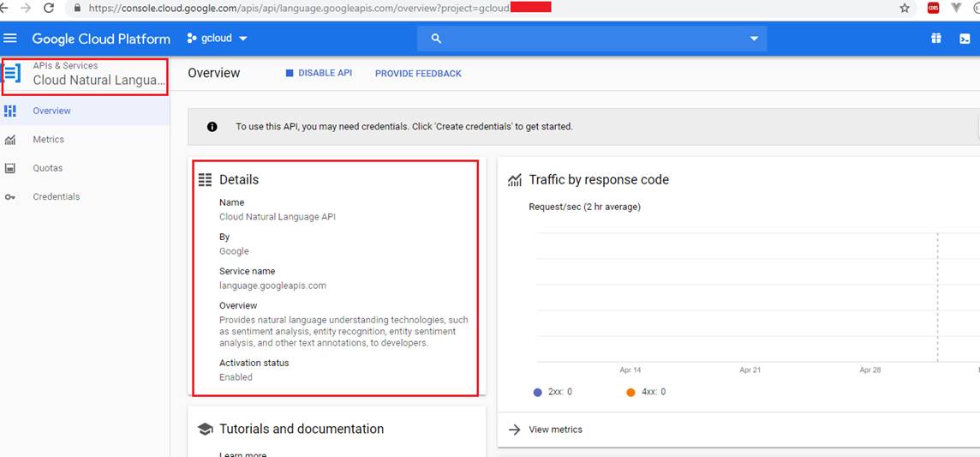The height and width of the screenshot is (457, 980).
Task: Click the 'Apr 14' chart axis label
Action: (630, 370)
